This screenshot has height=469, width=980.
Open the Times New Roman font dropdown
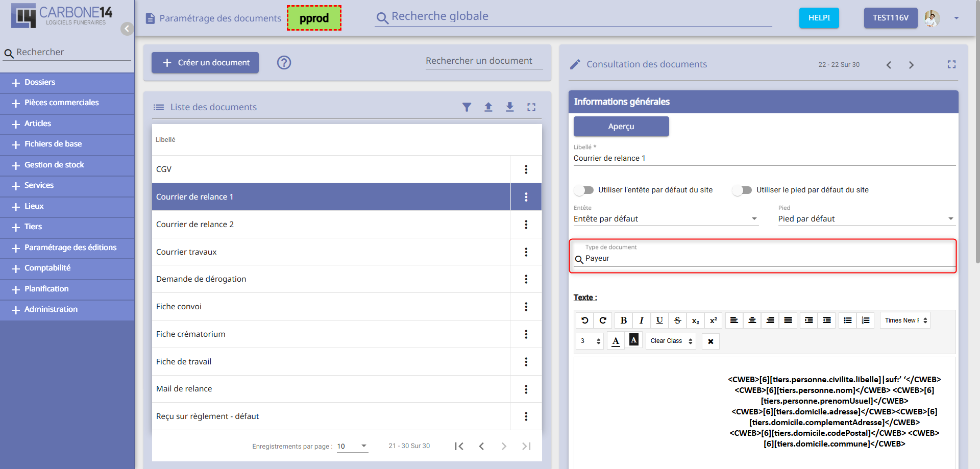click(x=905, y=320)
